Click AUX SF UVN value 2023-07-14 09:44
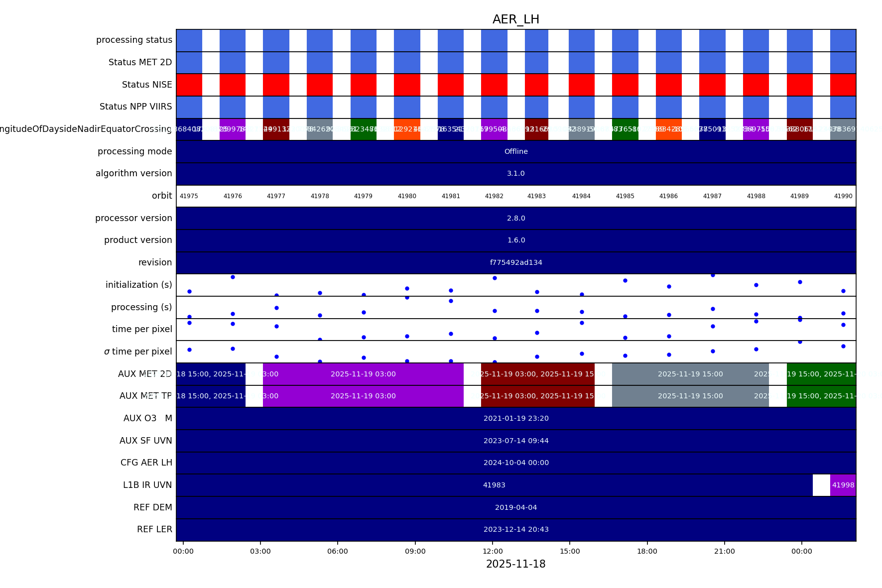Image resolution: width=882 pixels, height=588 pixels. pyautogui.click(x=515, y=441)
